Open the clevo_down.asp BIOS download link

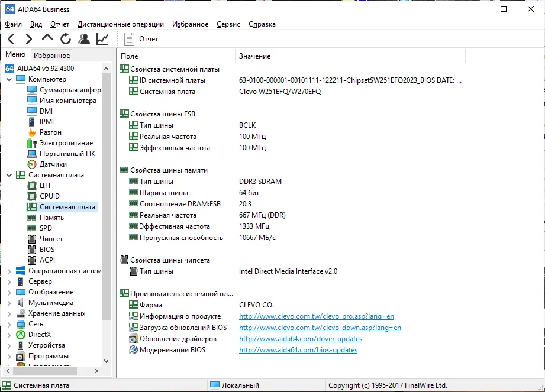320,328
